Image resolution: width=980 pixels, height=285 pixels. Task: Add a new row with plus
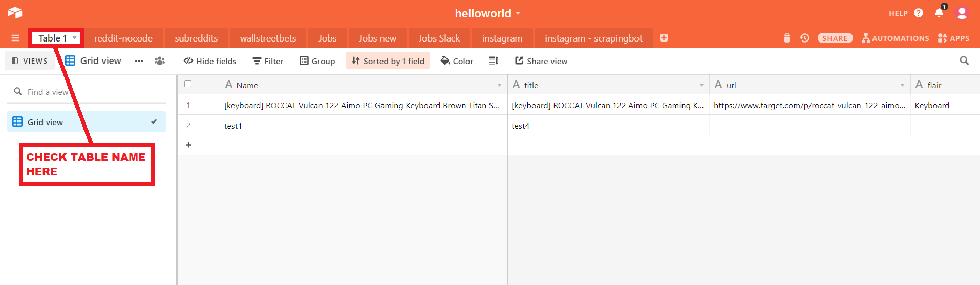coord(188,145)
